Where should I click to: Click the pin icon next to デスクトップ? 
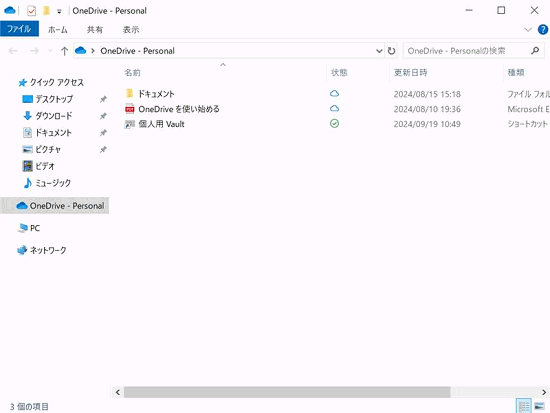pyautogui.click(x=103, y=99)
